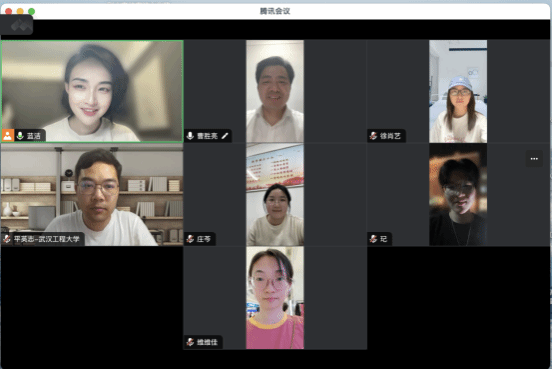Click the white microphone icon beside 曹哲亮

(x=190, y=136)
